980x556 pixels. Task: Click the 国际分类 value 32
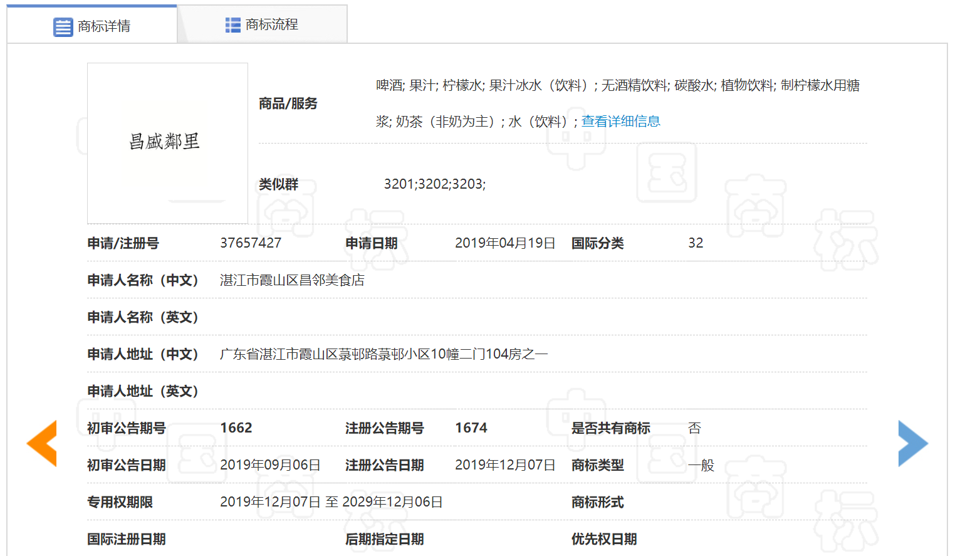tap(696, 243)
